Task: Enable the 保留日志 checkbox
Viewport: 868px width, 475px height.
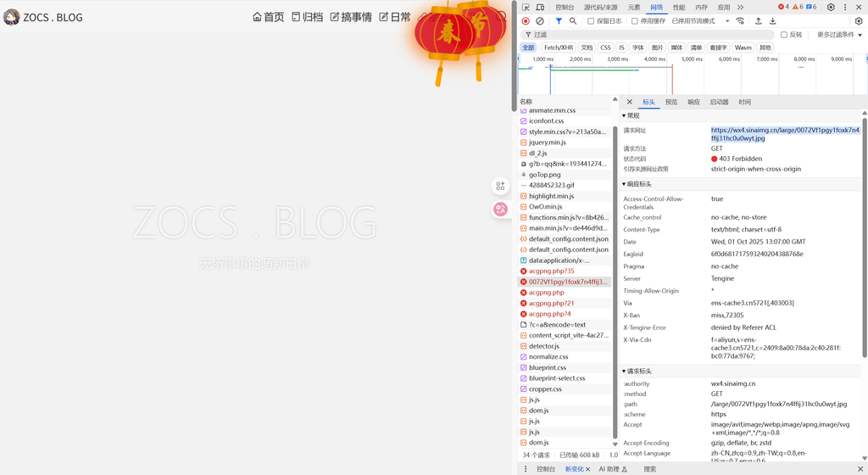Action: [x=591, y=21]
